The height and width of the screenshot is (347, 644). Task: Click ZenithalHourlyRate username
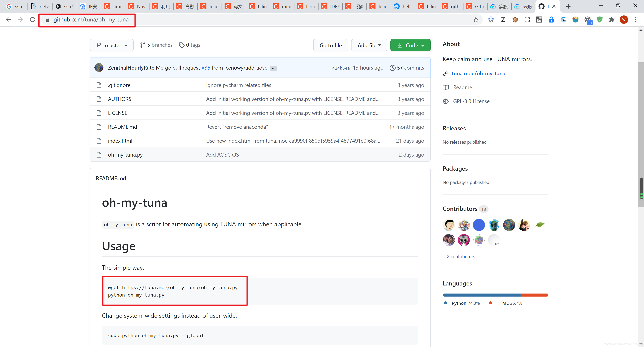(x=131, y=68)
